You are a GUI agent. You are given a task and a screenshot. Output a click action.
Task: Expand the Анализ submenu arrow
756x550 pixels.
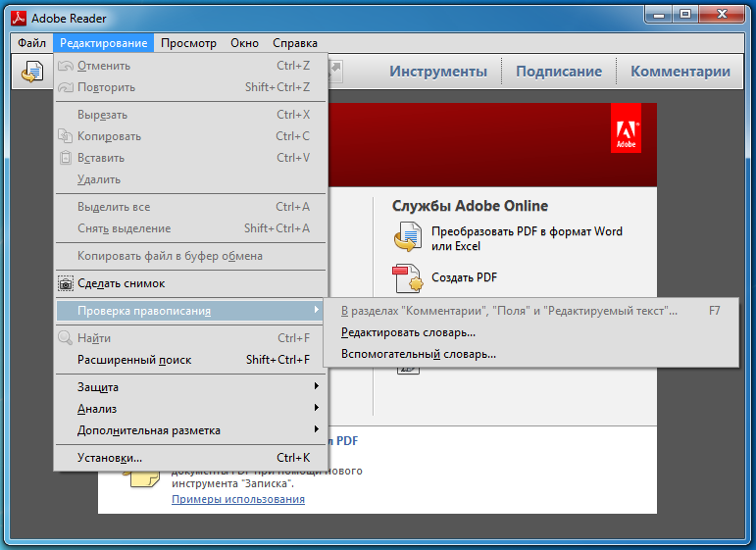coord(317,408)
